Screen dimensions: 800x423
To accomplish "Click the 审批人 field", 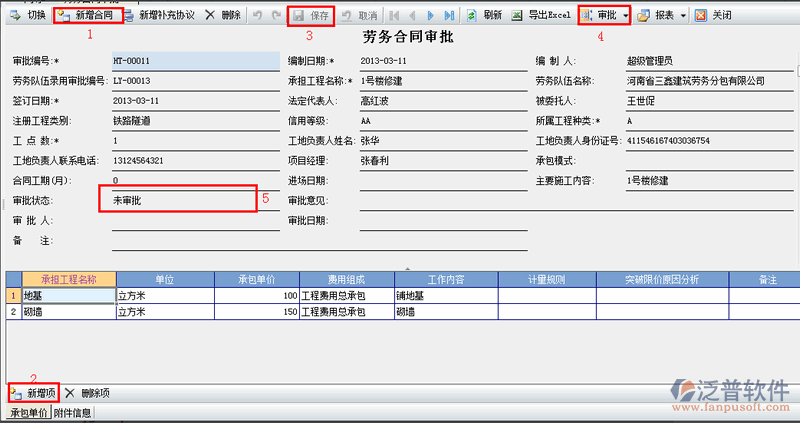I will pos(196,221).
